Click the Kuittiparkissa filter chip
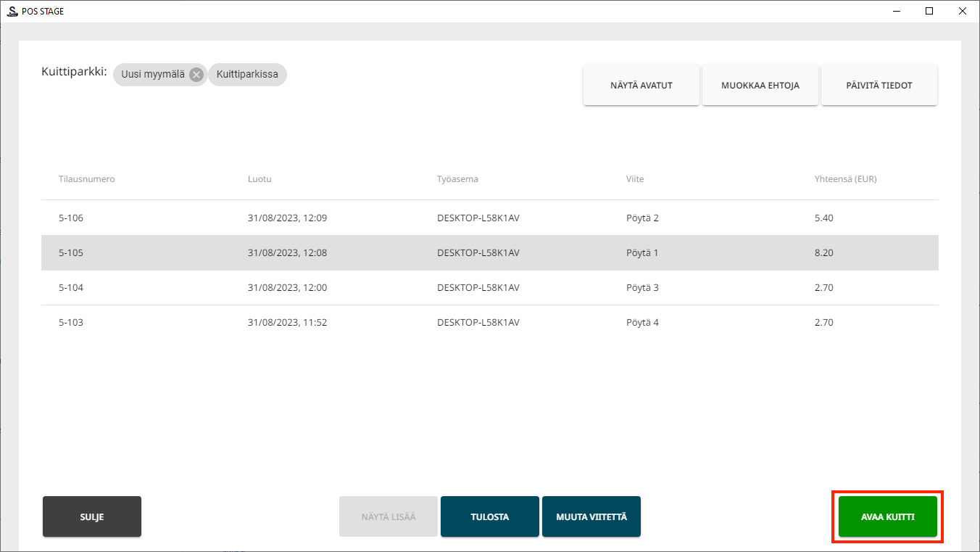 click(x=247, y=74)
